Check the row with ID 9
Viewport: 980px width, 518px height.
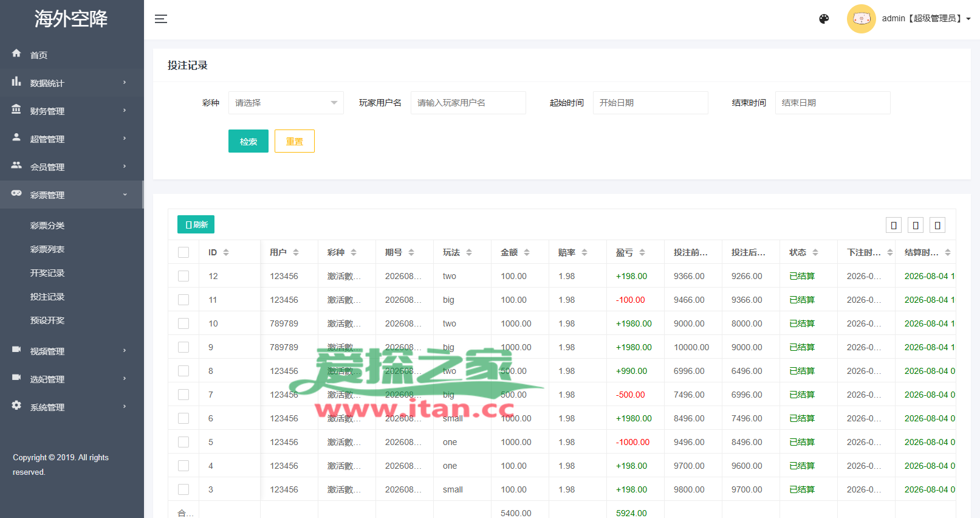click(183, 347)
